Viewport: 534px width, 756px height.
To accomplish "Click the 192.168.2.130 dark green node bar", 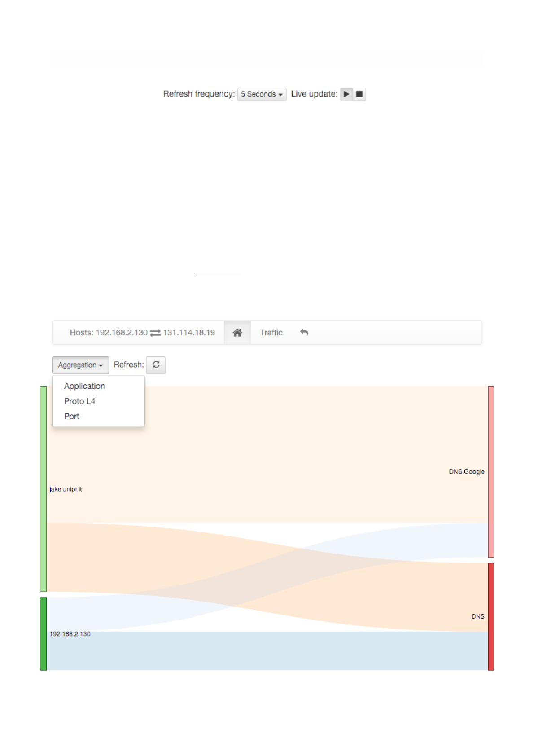I will click(x=44, y=633).
